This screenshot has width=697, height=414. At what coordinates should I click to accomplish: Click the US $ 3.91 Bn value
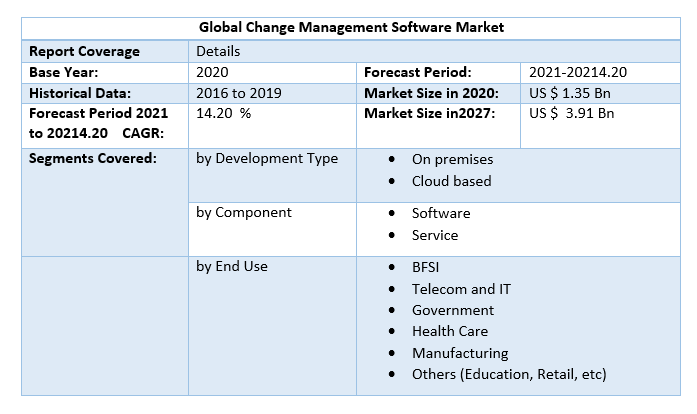click(x=571, y=113)
